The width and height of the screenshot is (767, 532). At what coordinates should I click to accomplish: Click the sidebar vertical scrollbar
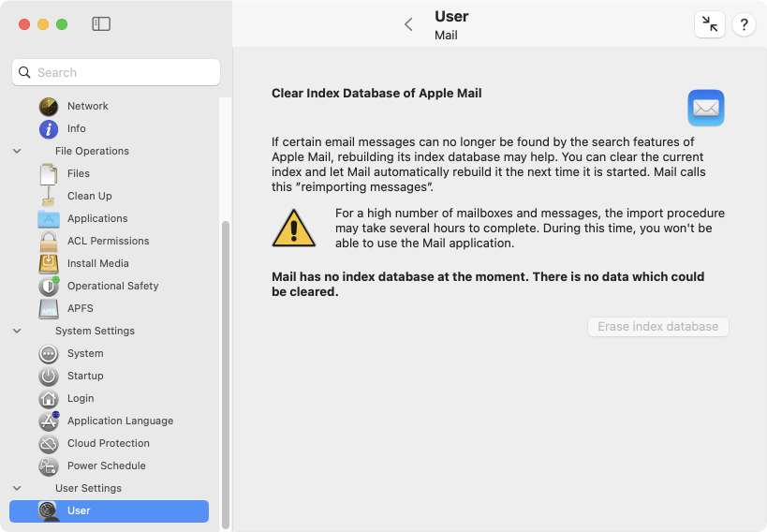pyautogui.click(x=226, y=375)
